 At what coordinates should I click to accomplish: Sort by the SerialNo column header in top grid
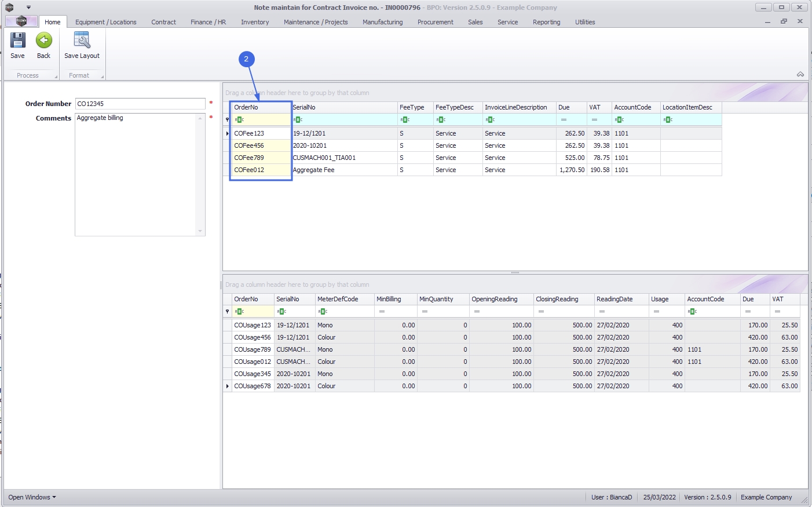(x=343, y=107)
